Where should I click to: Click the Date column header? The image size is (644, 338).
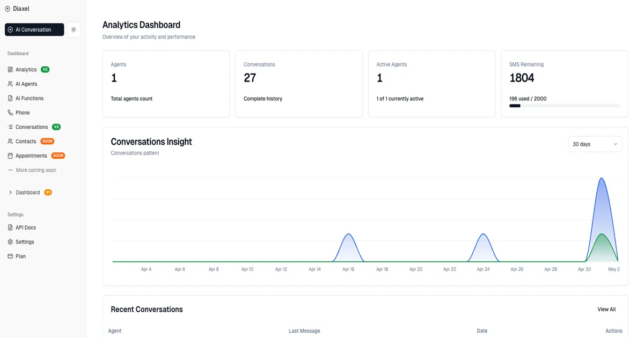coord(482,331)
